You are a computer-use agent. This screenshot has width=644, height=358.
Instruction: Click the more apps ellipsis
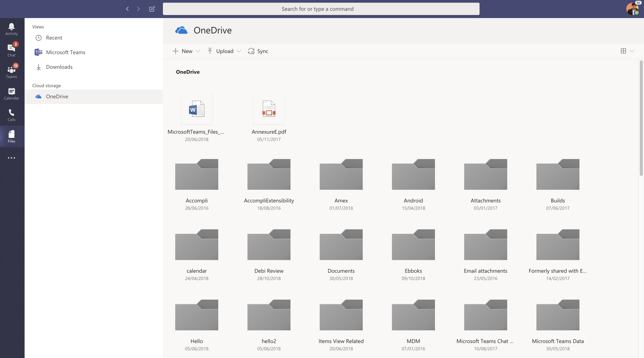[11, 158]
